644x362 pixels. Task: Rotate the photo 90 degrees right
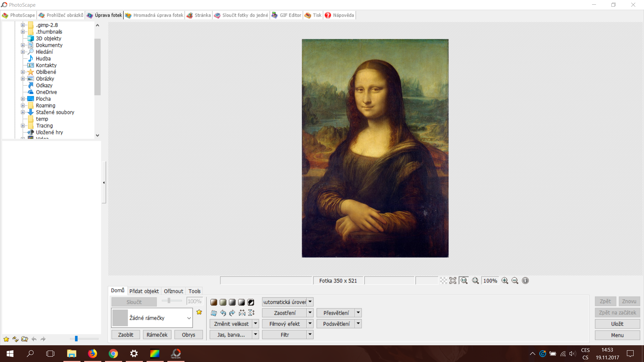coord(232,313)
